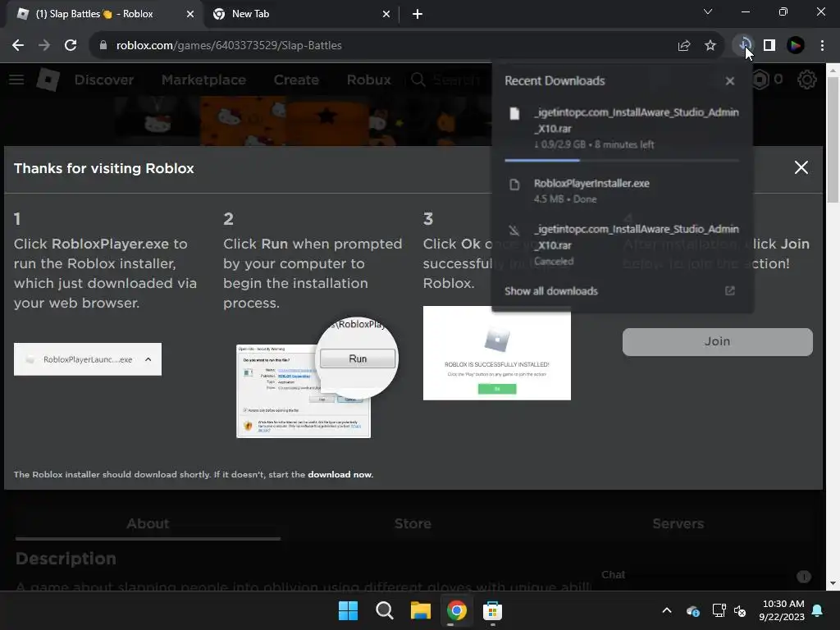Close the Recent Downloads popup
Screen dimensions: 840x630
(729, 81)
